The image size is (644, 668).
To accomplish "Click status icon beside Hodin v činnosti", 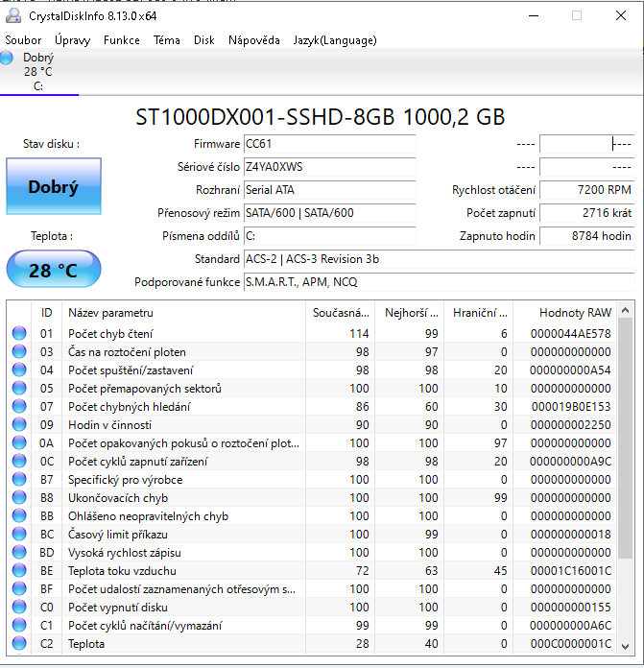I will click(19, 425).
